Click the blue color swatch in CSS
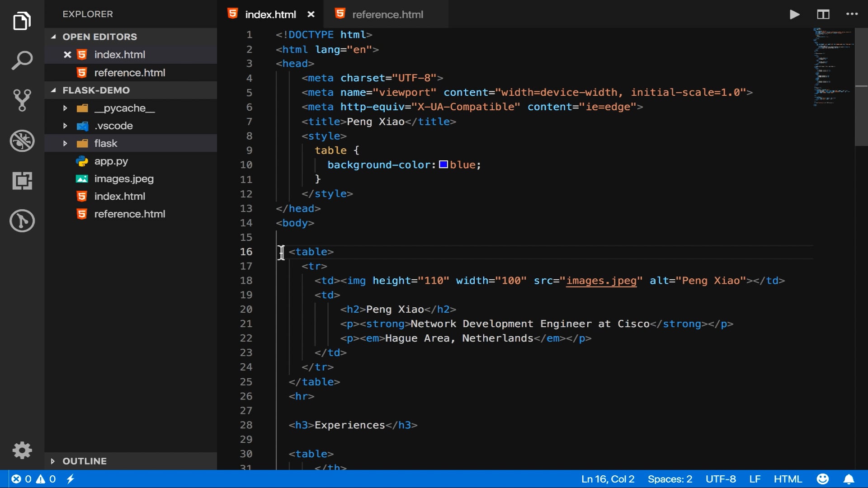Screen dimensions: 868x488 (443, 164)
